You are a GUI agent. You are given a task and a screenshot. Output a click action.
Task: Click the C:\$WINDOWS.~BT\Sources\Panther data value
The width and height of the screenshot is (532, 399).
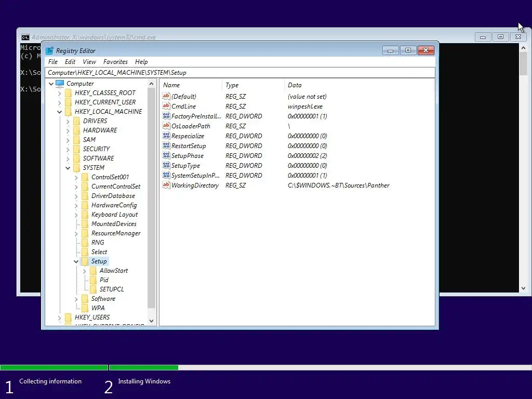coord(338,185)
